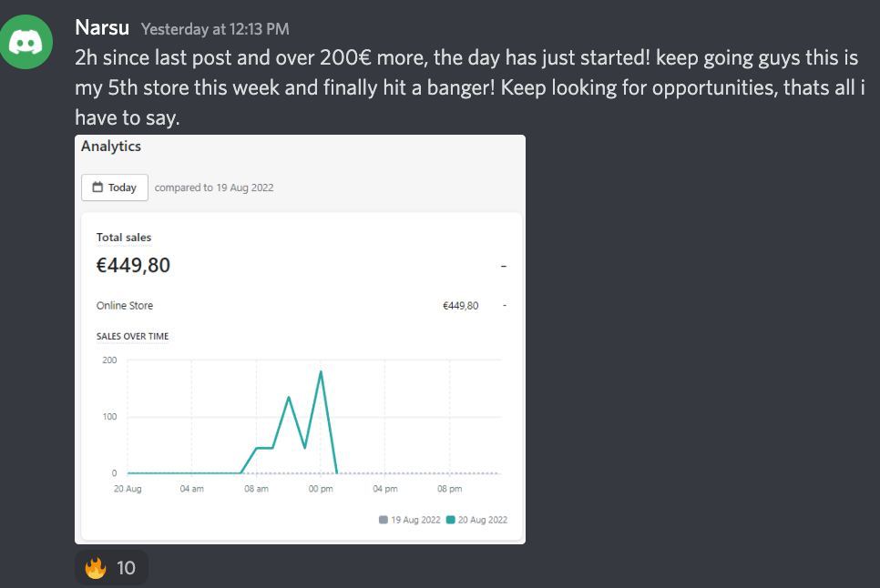The image size is (880, 588).
Task: Click the SALES OVER TIME label
Action: point(132,336)
